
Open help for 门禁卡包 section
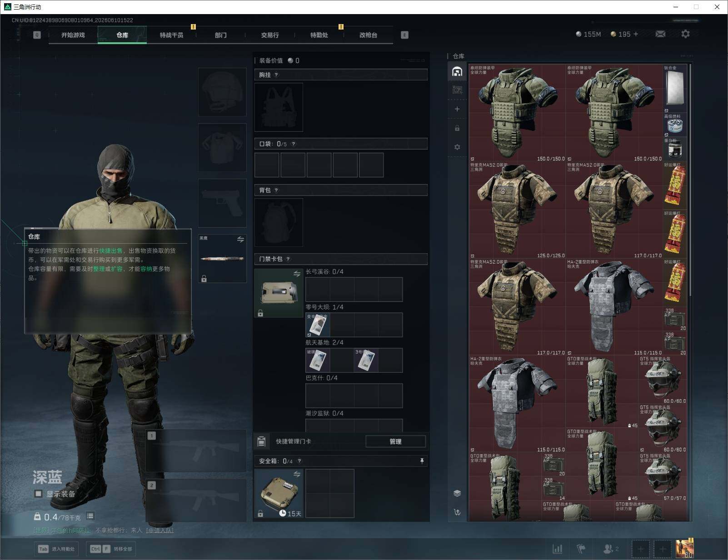(x=288, y=259)
